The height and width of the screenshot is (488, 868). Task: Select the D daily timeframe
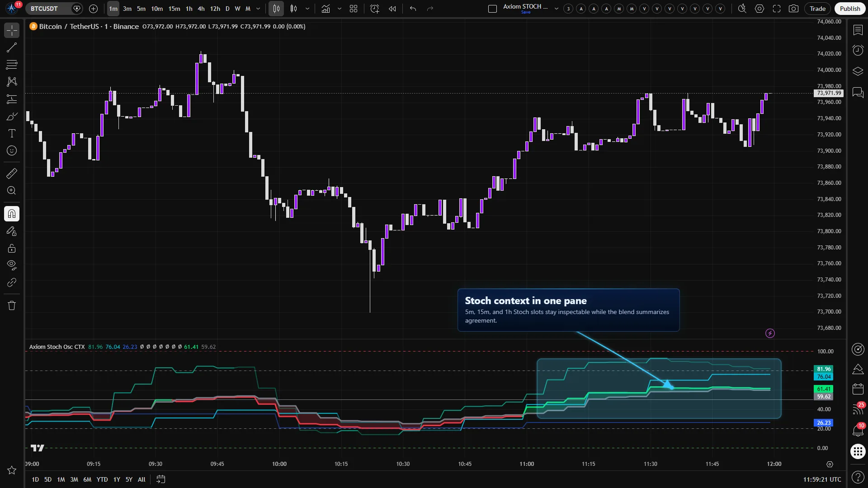point(227,9)
